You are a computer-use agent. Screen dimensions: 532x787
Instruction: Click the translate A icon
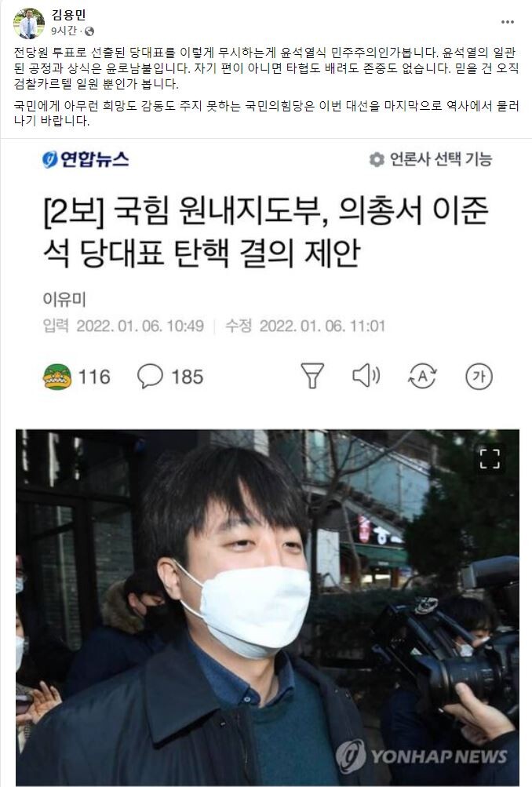[x=423, y=376]
